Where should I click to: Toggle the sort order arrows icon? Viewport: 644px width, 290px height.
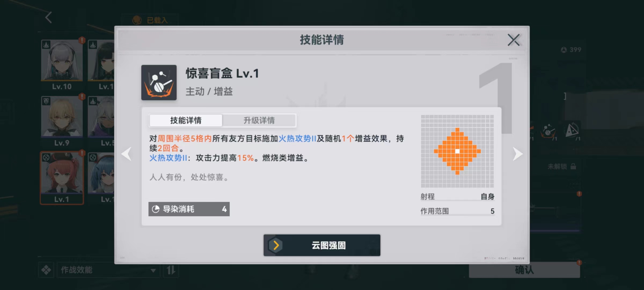pos(171,270)
